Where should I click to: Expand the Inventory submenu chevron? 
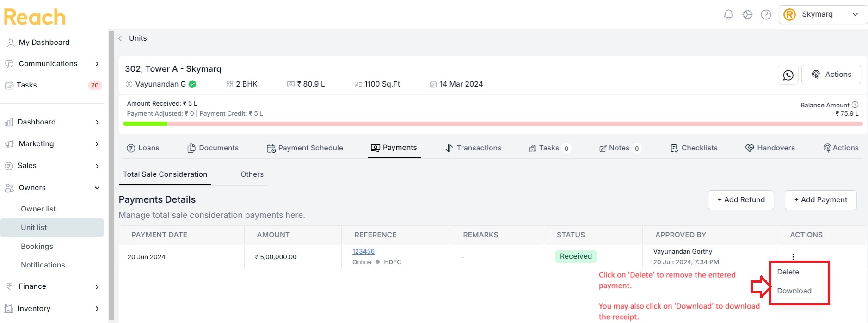97,309
